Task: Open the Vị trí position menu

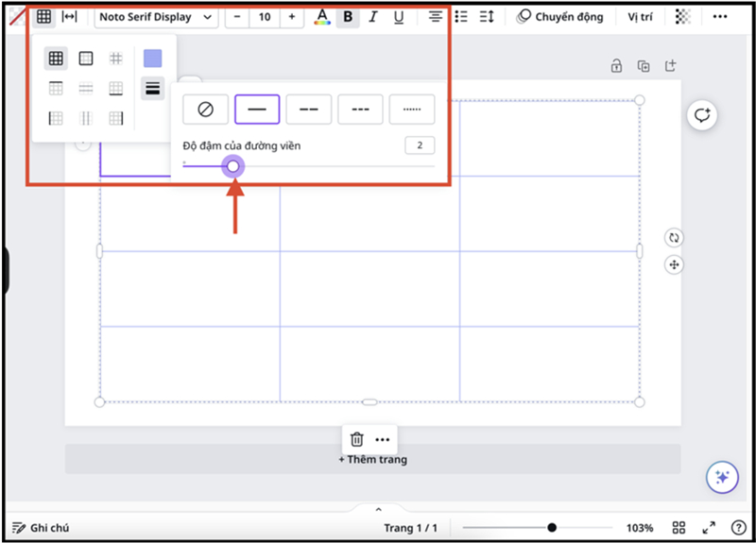Action: 640,17
